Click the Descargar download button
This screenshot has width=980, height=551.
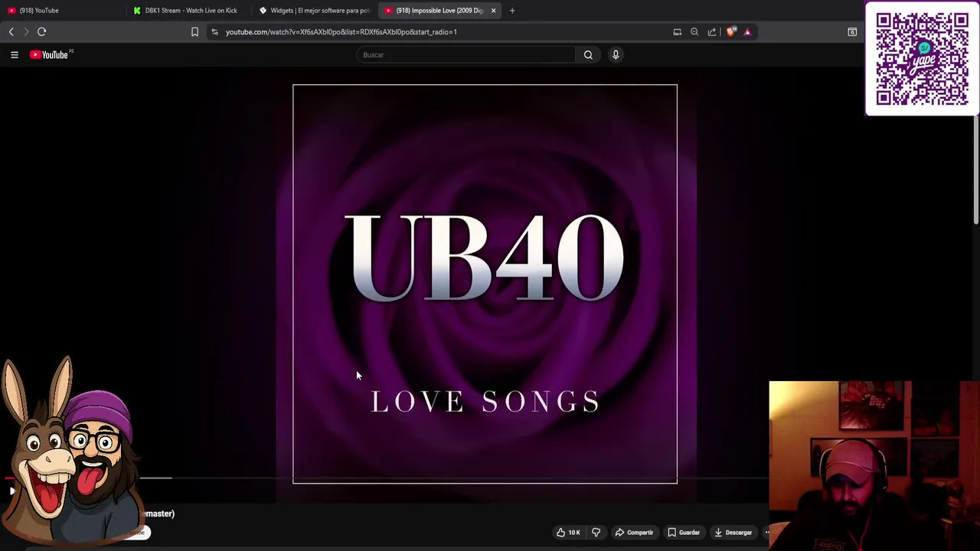coord(733,533)
